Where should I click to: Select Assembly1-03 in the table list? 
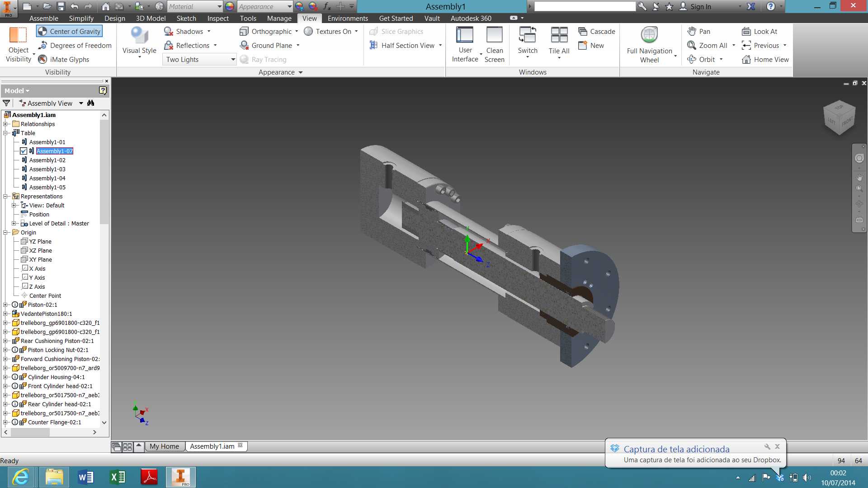tap(47, 169)
